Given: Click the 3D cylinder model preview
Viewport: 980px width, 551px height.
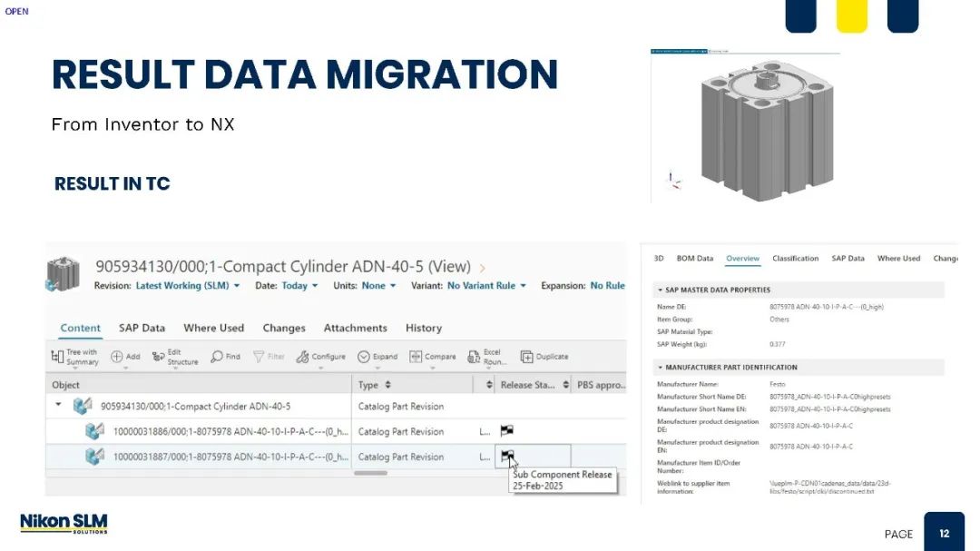Looking at the screenshot, I should tap(767, 130).
